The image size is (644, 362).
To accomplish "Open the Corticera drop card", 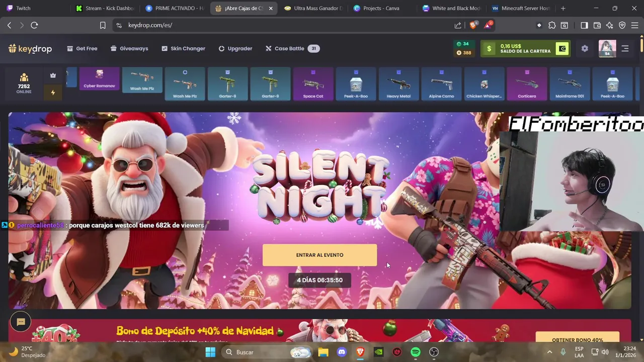I will 527,84.
